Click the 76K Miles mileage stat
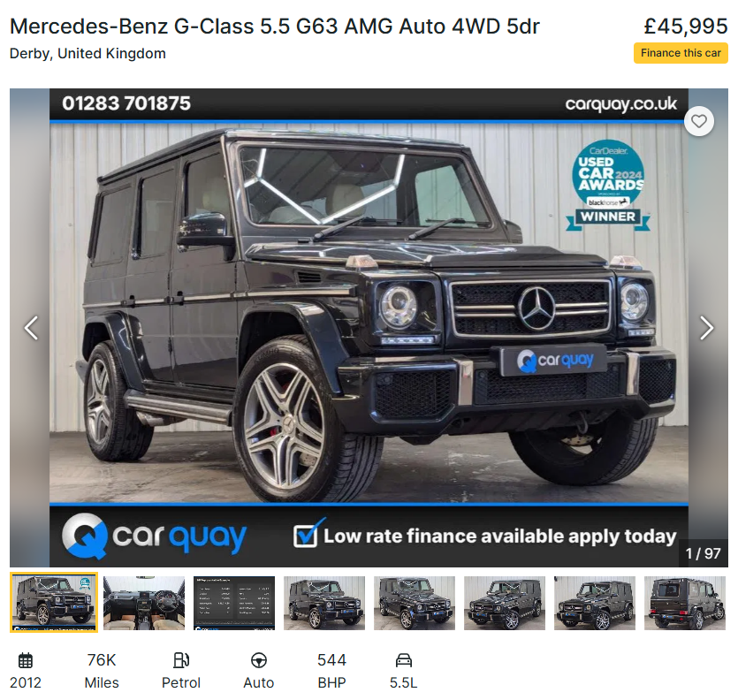This screenshot has height=700, width=738. click(x=102, y=671)
